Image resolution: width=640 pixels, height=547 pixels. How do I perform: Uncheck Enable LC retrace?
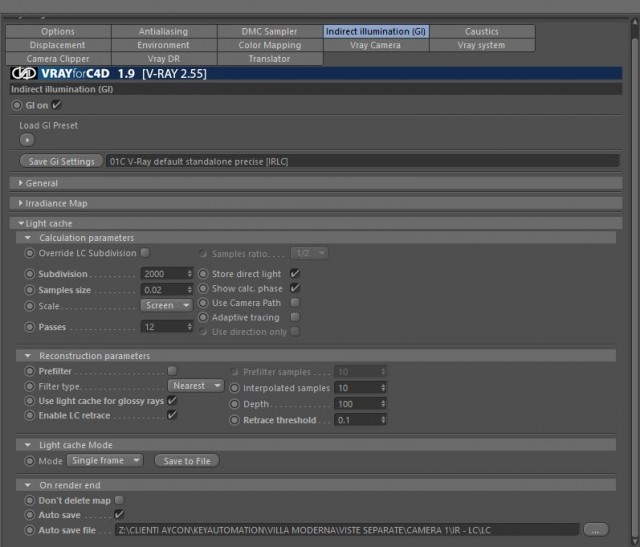click(172, 415)
